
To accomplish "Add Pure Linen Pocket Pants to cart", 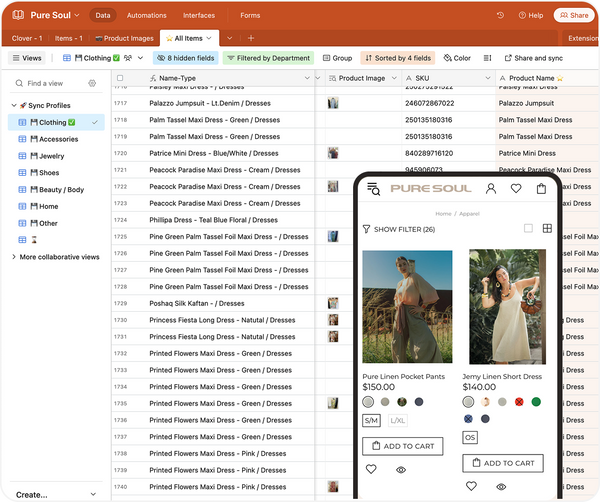I will (x=402, y=446).
